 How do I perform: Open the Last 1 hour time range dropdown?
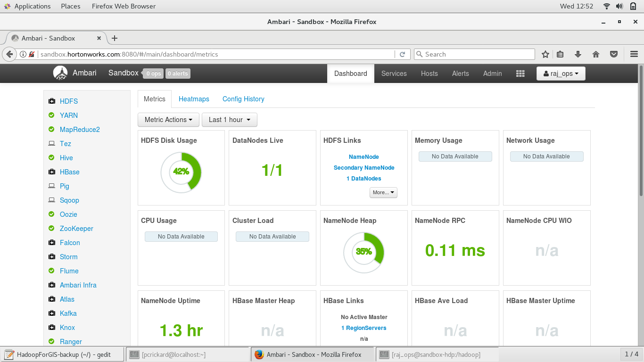[x=229, y=120]
